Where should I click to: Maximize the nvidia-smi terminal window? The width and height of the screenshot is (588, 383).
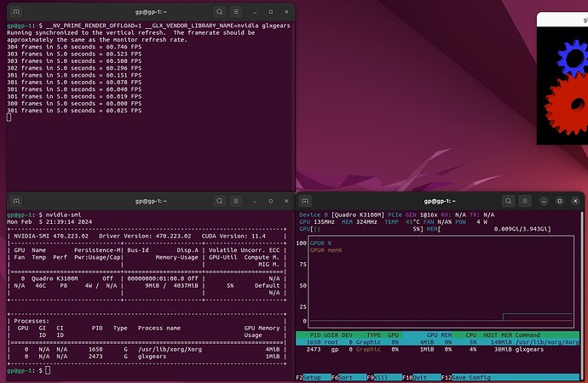271,201
